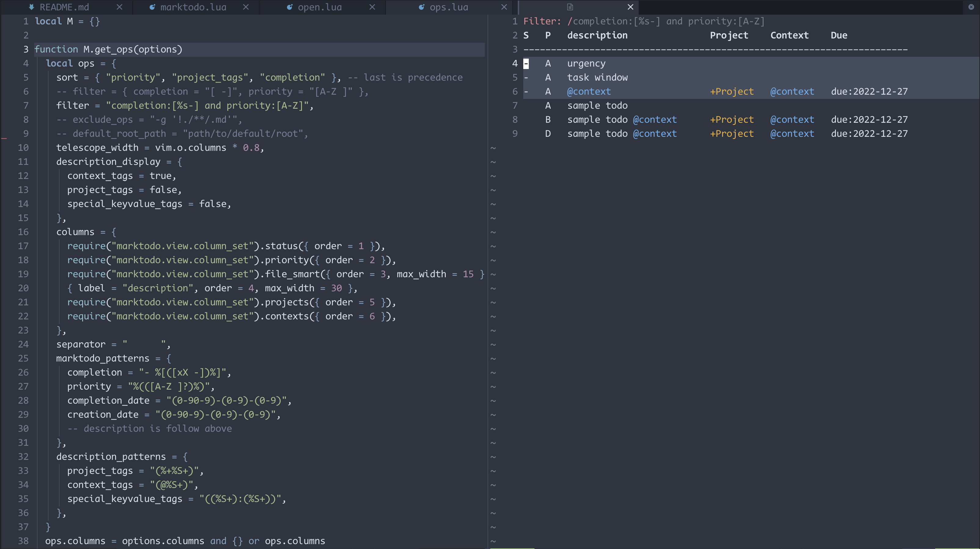This screenshot has height=549, width=980.
Task: Toggle status marker of the urgency task
Action: (x=526, y=64)
